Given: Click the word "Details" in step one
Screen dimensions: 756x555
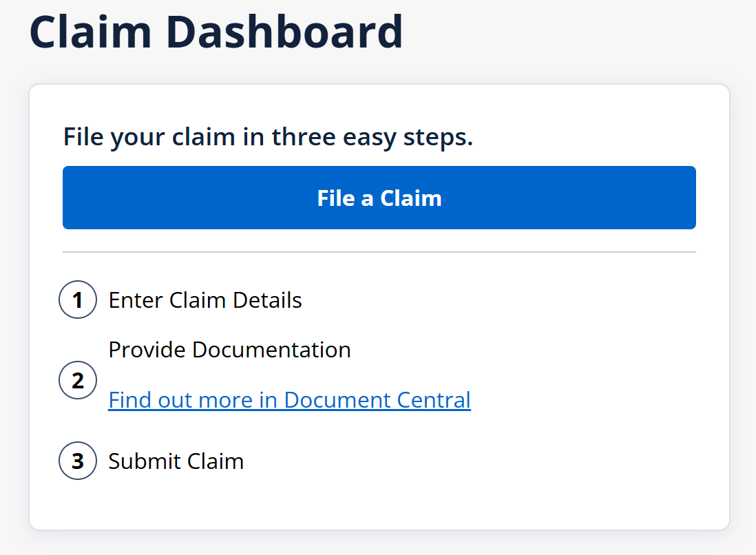Looking at the screenshot, I should tap(267, 300).
